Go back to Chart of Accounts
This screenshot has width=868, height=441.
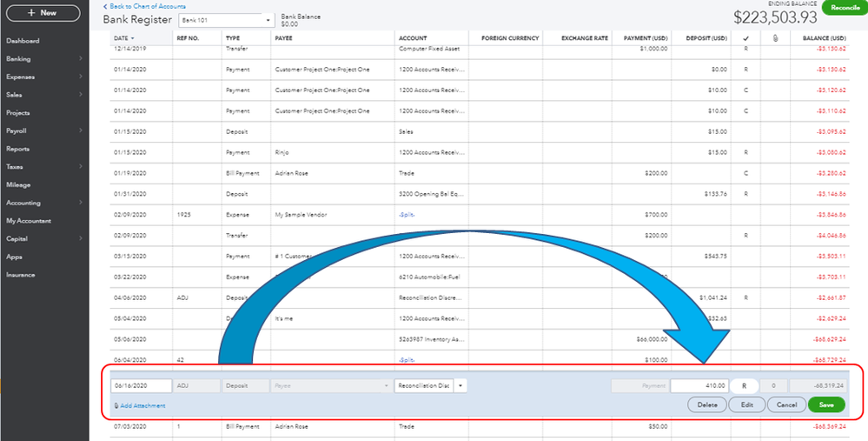pos(144,6)
